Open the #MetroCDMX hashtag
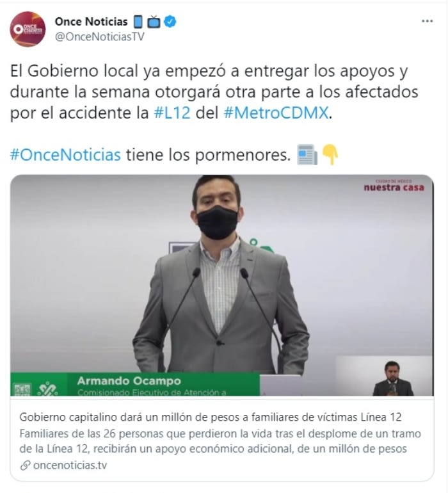The height and width of the screenshot is (493, 448). click(x=276, y=113)
